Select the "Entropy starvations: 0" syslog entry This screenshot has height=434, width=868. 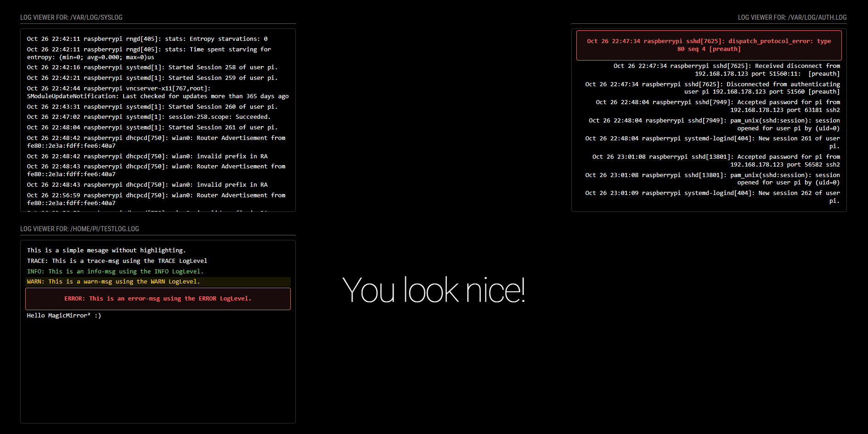[147, 39]
